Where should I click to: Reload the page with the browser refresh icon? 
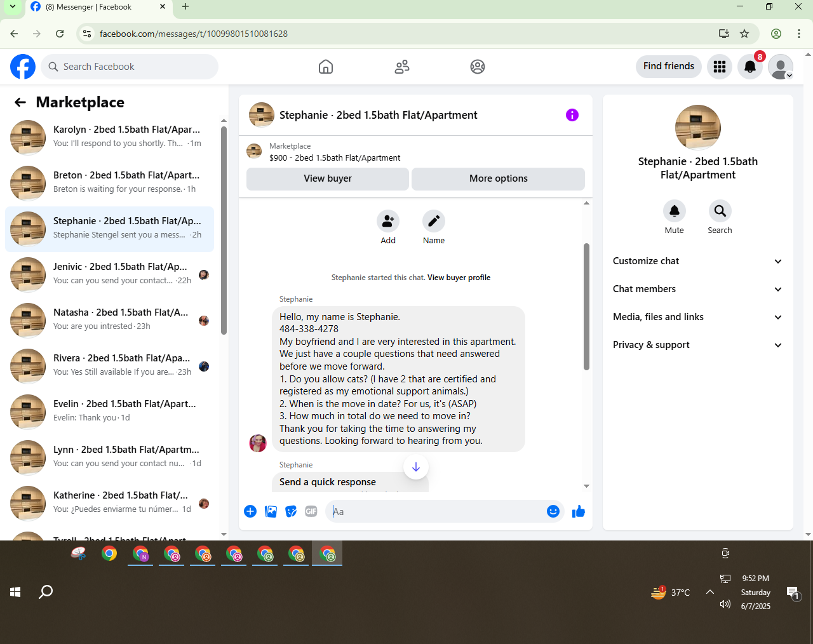pyautogui.click(x=60, y=34)
